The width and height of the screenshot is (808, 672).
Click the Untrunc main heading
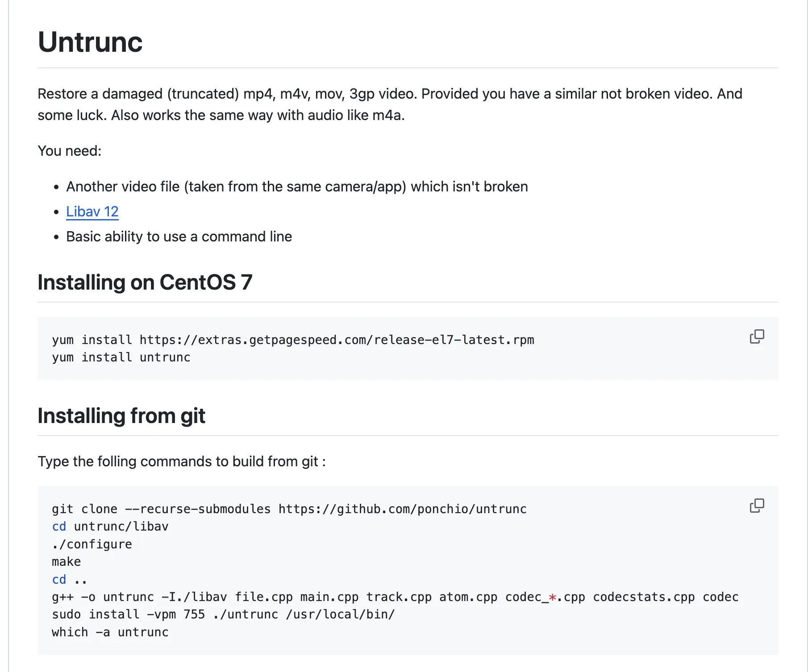[90, 42]
